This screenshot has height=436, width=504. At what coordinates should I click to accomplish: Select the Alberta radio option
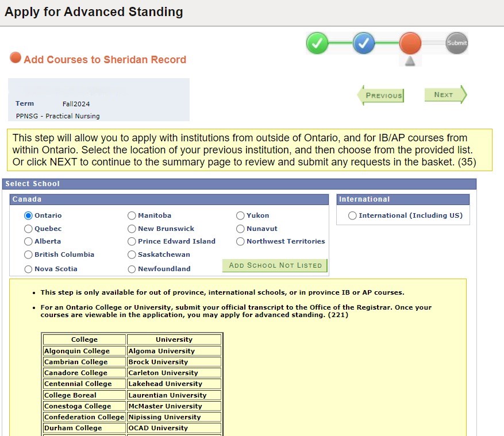click(x=28, y=242)
